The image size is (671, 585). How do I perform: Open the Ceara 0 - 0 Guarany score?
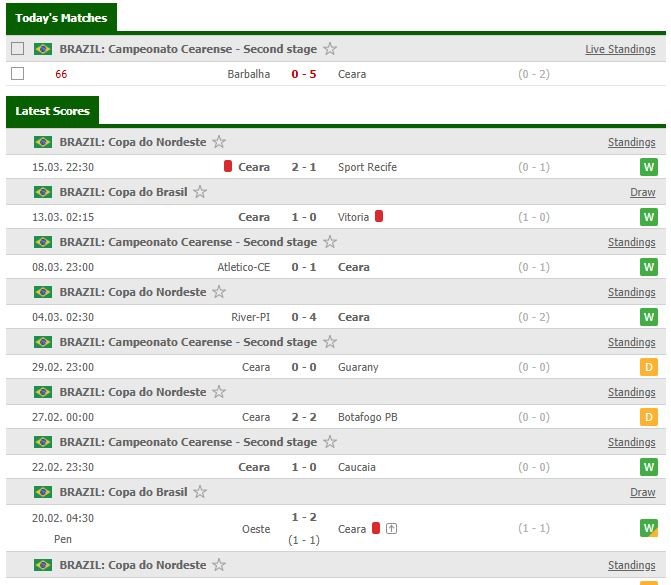click(303, 367)
